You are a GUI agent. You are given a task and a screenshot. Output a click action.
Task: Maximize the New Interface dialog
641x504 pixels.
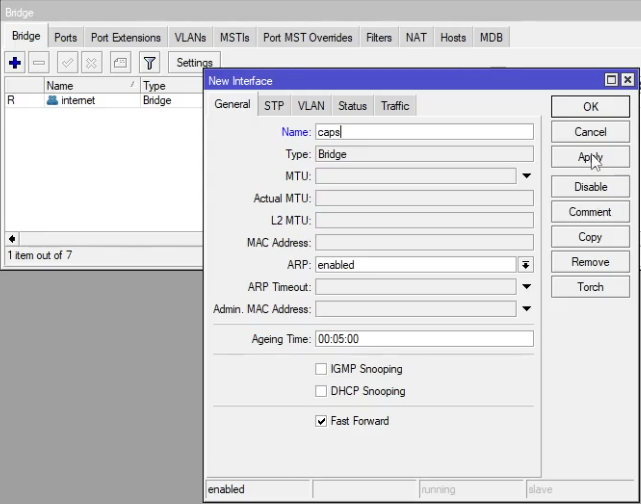click(611, 80)
